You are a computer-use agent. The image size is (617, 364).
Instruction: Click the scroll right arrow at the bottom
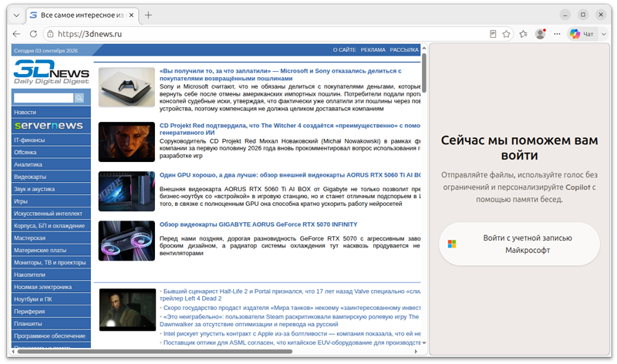pos(416,352)
